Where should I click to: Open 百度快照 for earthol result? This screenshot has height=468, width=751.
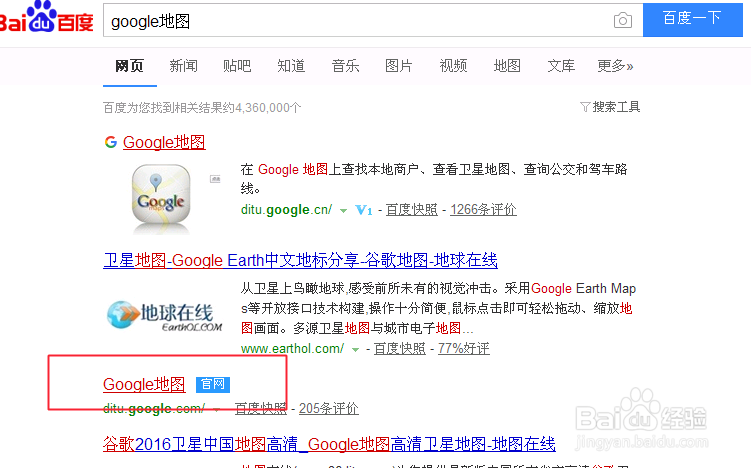pos(399,349)
